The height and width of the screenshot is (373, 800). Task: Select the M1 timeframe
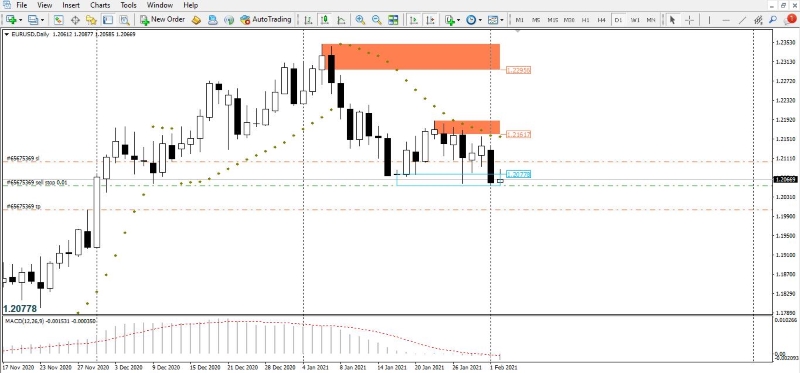click(519, 20)
